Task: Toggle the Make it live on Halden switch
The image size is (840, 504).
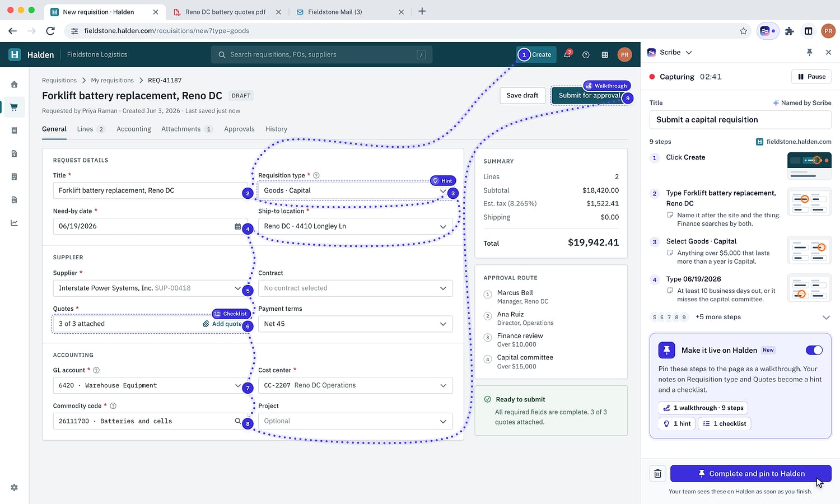Action: pyautogui.click(x=814, y=350)
